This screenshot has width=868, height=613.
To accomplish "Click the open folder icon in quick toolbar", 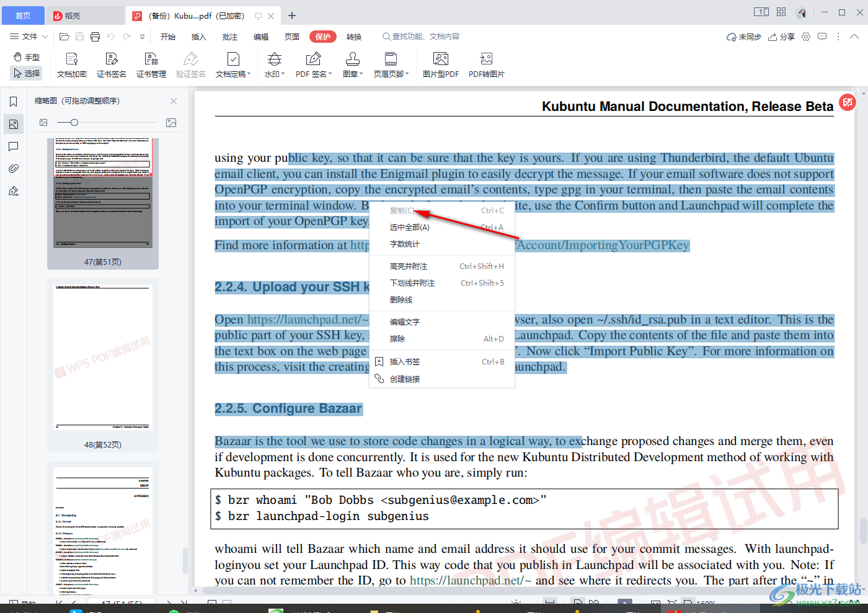I will tap(64, 37).
